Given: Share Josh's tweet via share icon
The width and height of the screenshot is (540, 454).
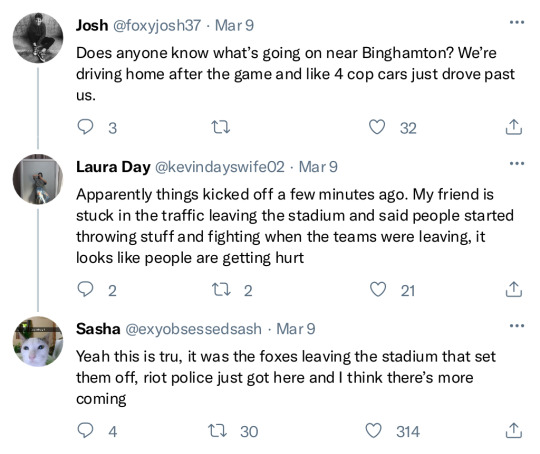Looking at the screenshot, I should point(513,127).
